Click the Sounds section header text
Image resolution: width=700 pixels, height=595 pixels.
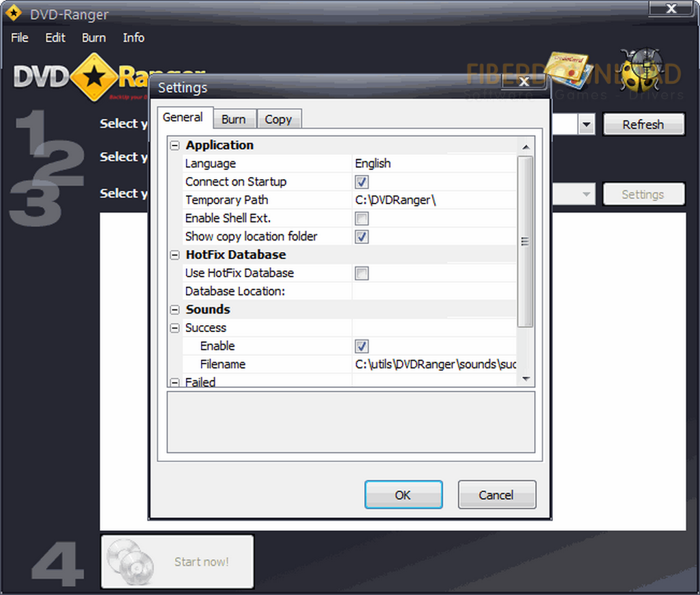(x=208, y=309)
